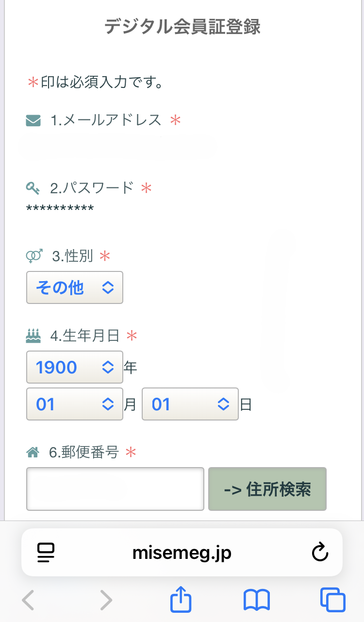Open Safari page settings icon in address bar
The image size is (364, 622).
[46, 553]
